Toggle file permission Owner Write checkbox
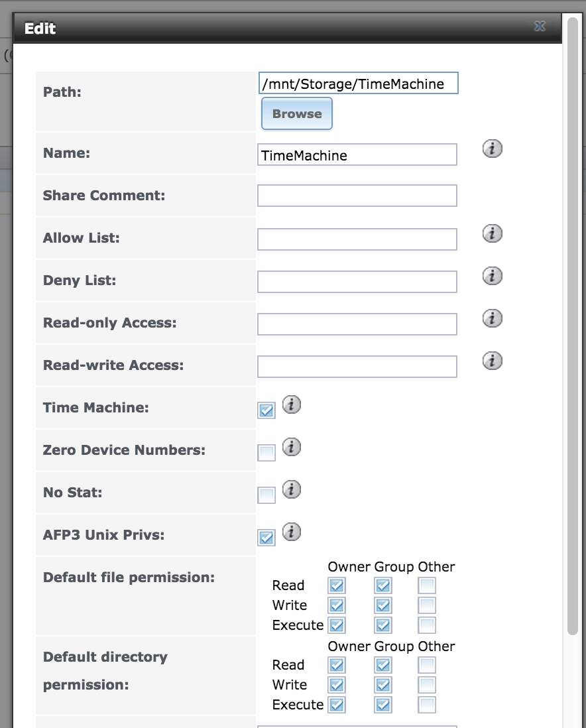Screen dimensions: 586x728 coord(337,605)
